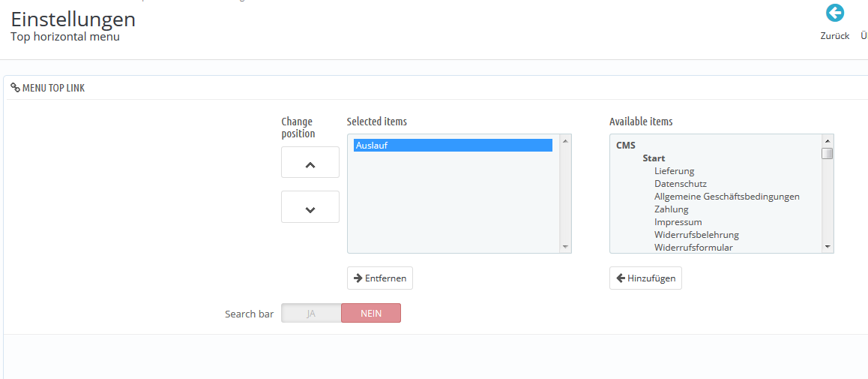Choose Lieferung from Available items
Image resolution: width=868 pixels, height=379 pixels.
click(x=674, y=171)
